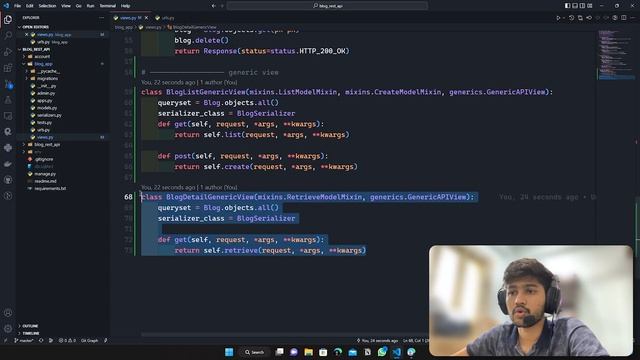Open the Extensions view
This screenshot has height=360, width=640.
pyautogui.click(x=8, y=68)
